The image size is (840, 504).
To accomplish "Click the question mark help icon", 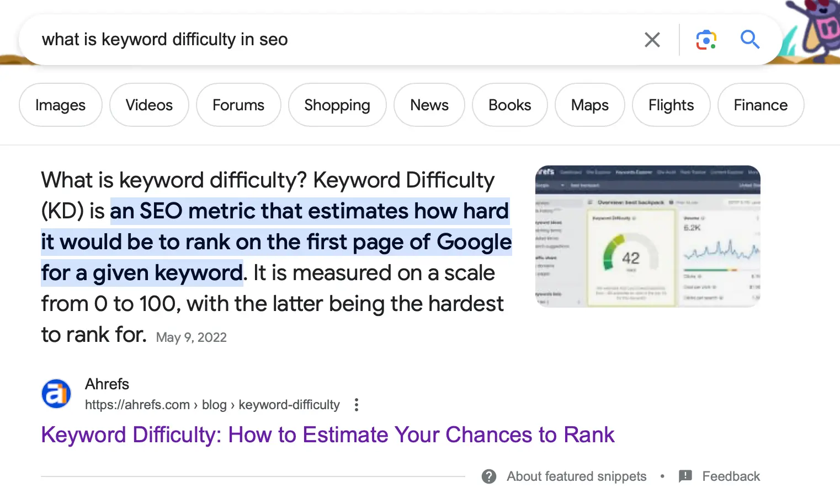I will (x=489, y=476).
